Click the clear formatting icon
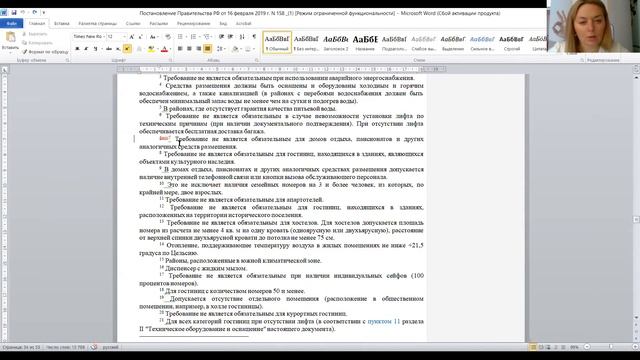640x360 pixels. coord(167,37)
